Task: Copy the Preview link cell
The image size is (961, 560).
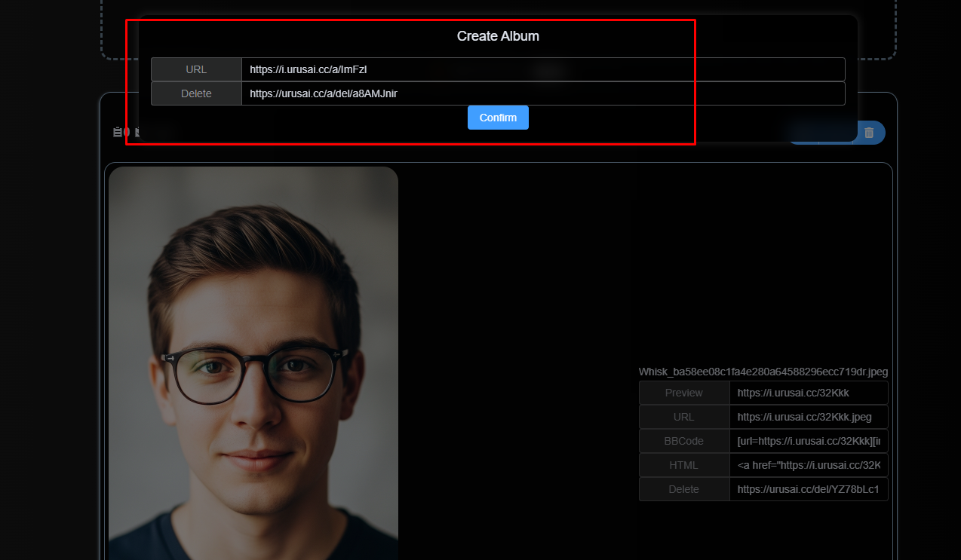Action: click(808, 393)
